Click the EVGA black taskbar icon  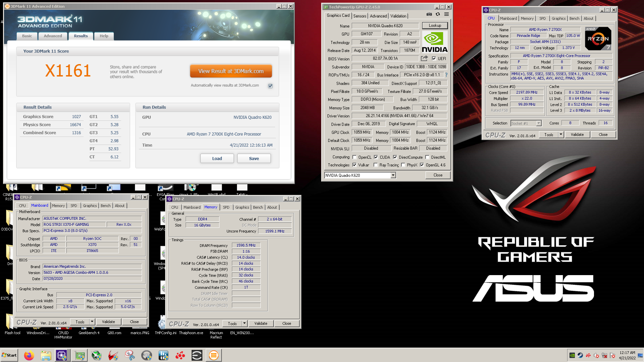click(197, 355)
